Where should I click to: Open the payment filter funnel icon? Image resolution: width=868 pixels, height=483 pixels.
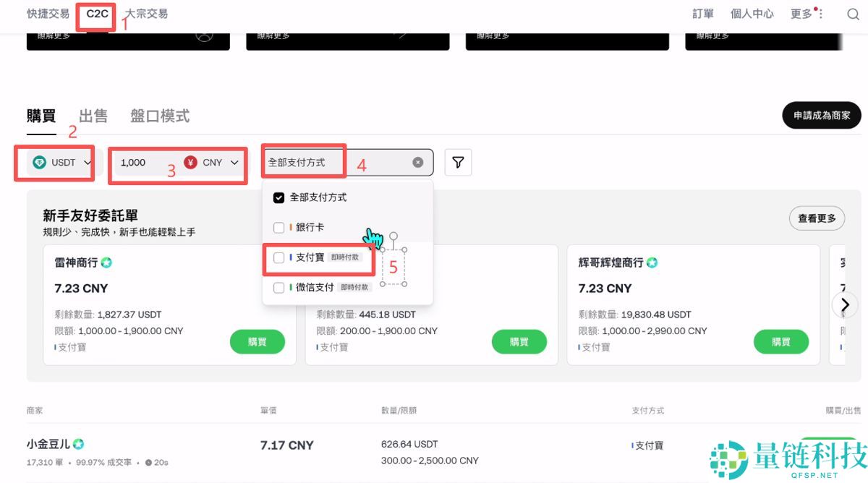click(x=458, y=162)
